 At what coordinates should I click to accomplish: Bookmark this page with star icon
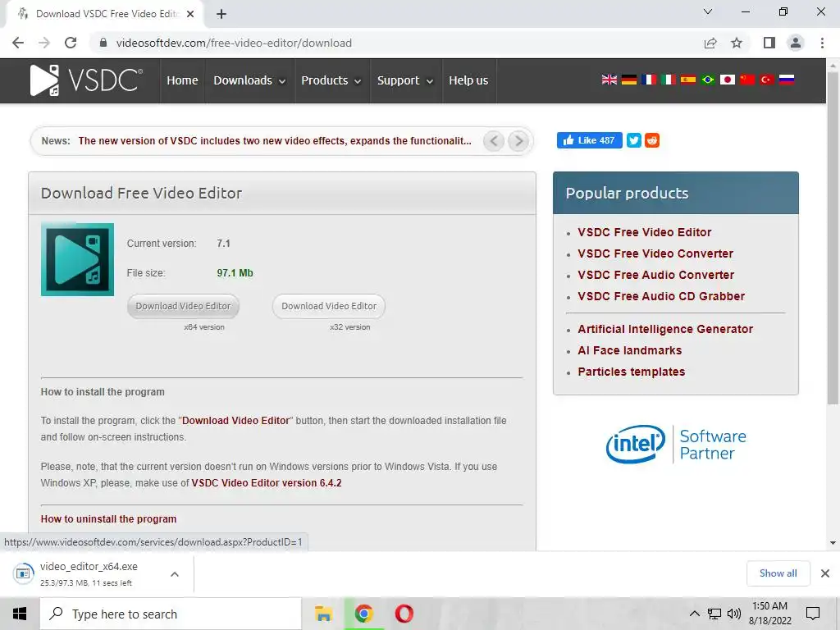(x=737, y=43)
